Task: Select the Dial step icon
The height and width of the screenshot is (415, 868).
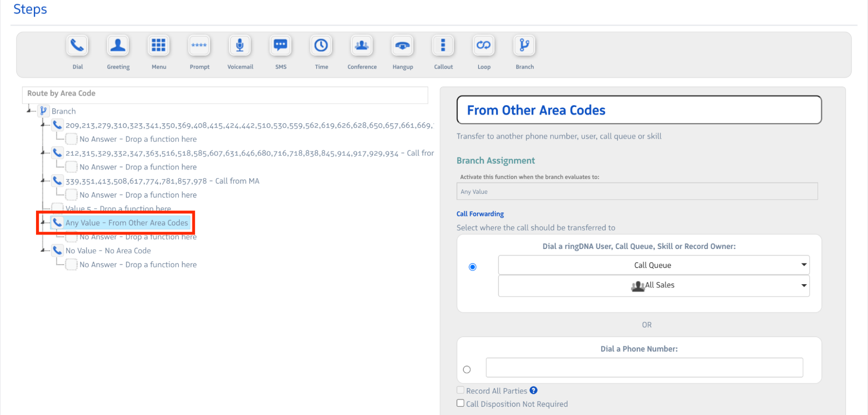Action: click(x=77, y=46)
